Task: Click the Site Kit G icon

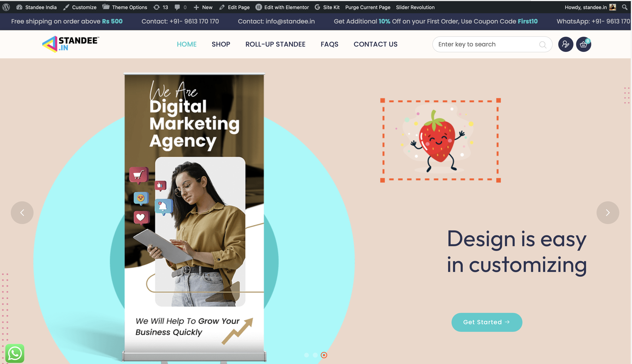Action: (x=318, y=7)
